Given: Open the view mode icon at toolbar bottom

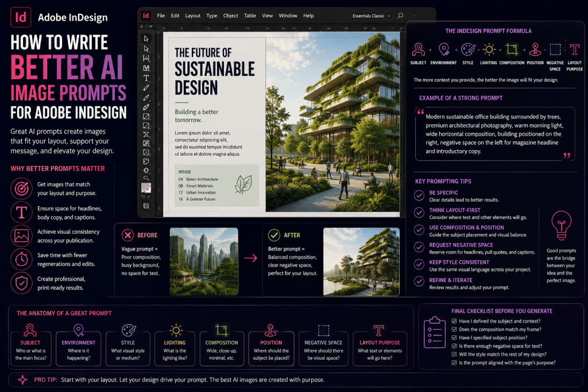Looking at the screenshot, I should 146,206.
